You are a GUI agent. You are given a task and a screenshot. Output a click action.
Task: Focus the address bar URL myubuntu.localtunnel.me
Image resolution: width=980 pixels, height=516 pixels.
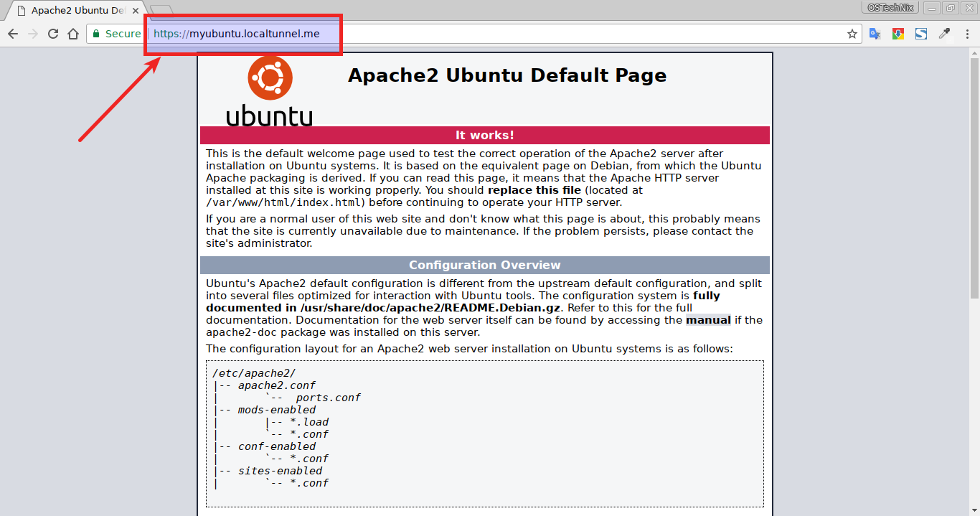[x=237, y=34]
